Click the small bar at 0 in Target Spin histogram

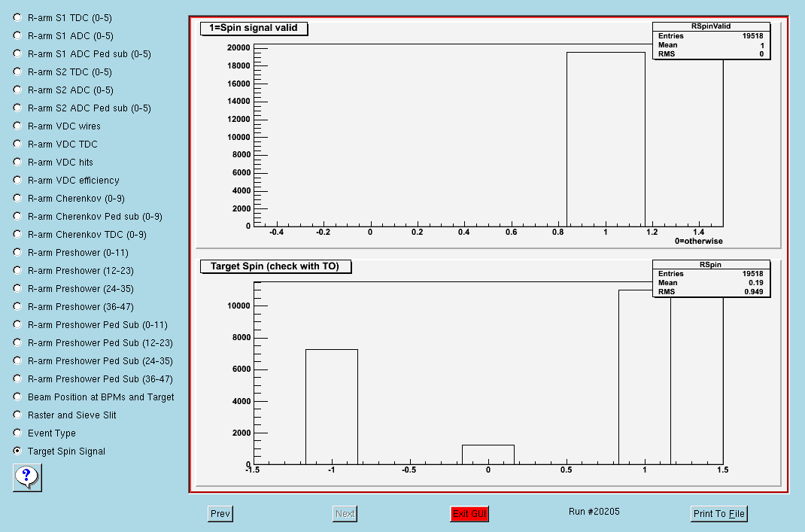coord(488,454)
